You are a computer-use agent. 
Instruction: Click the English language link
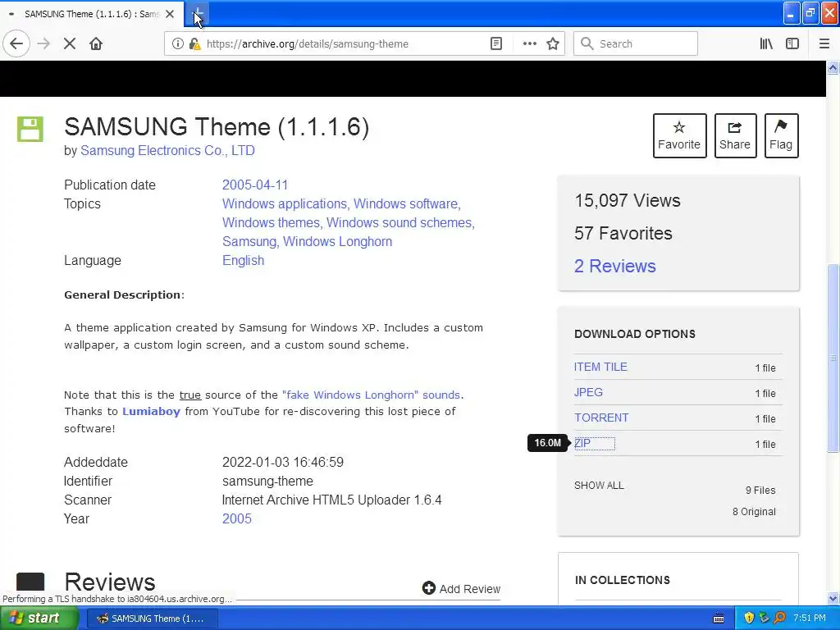(243, 260)
